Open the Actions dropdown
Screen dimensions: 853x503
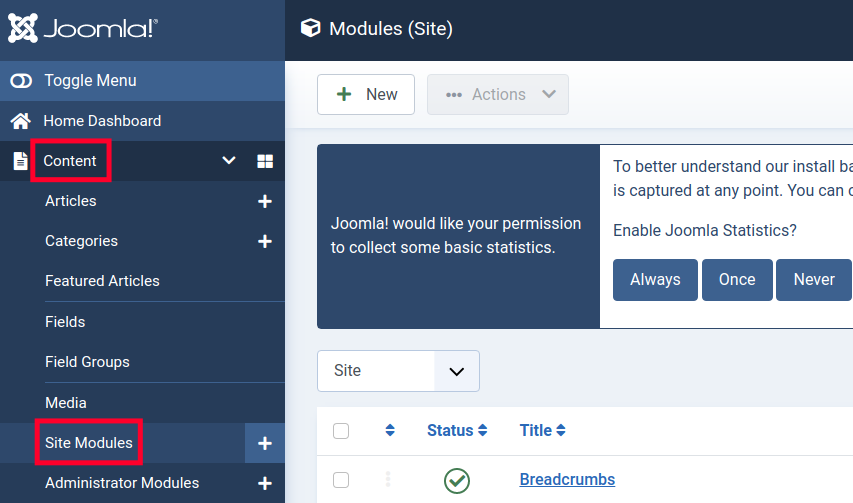498,94
